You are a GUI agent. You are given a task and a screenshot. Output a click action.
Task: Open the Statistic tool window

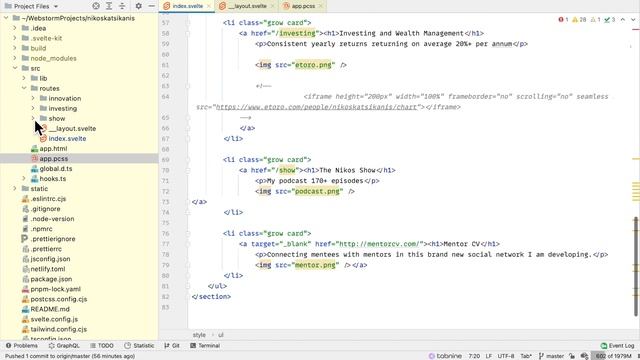(x=139, y=345)
